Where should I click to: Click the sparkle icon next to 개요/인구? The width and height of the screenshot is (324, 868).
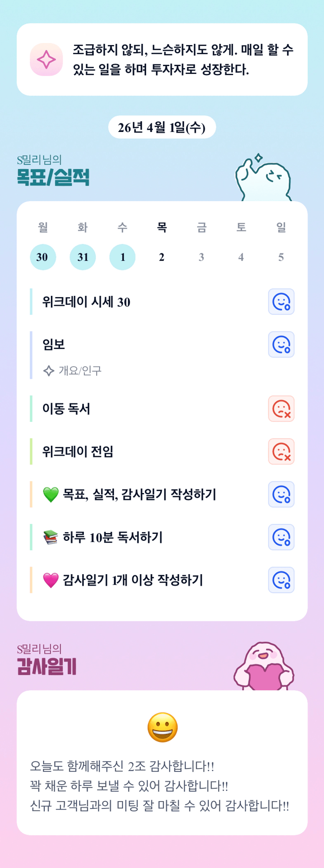point(49,371)
